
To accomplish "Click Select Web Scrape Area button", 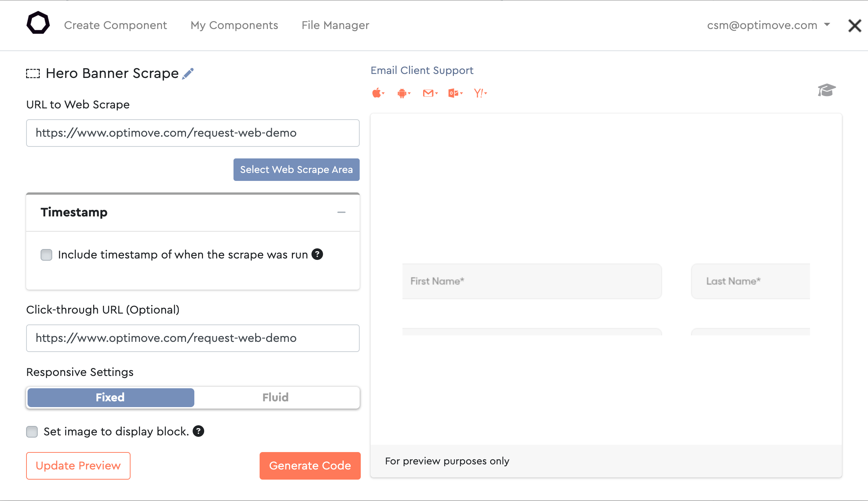I will coord(296,169).
